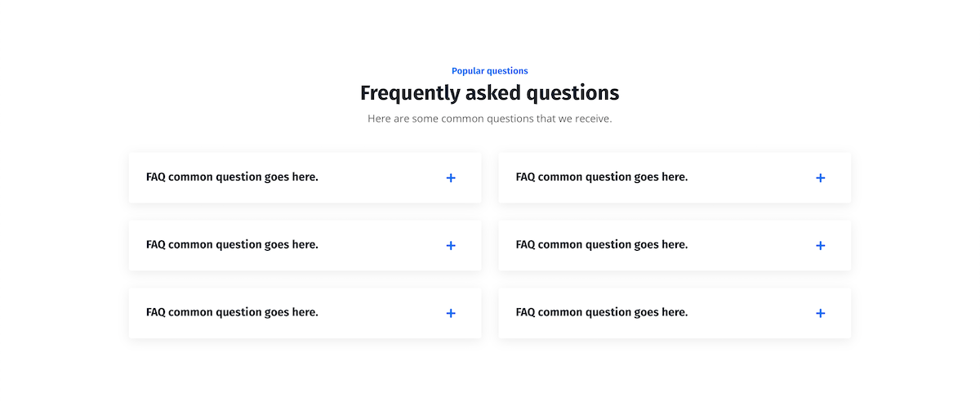Open the bottom-left FAQ plus icon
980x402 pixels.
451,314
